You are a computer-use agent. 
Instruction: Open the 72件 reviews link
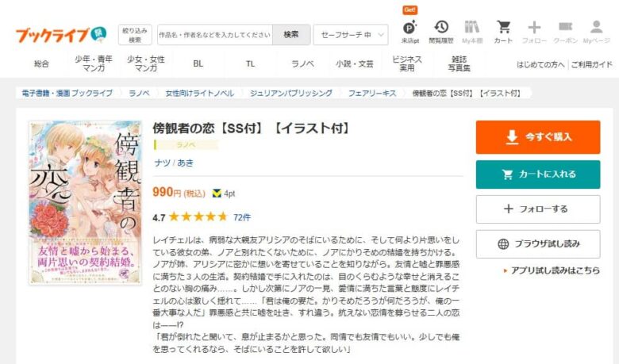click(242, 217)
